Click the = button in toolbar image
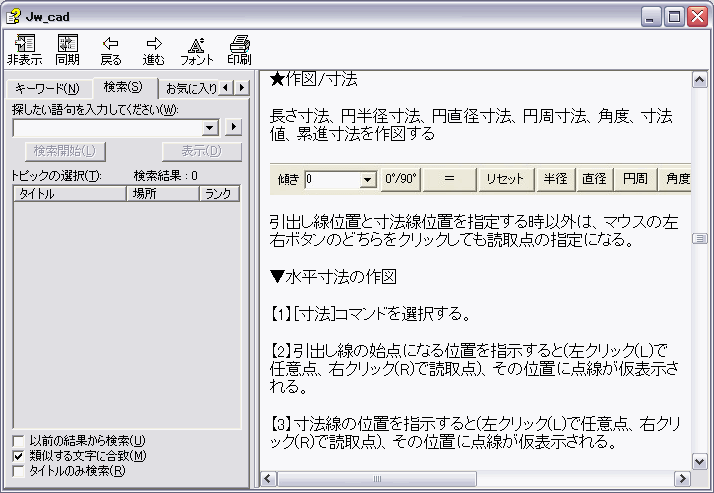The height and width of the screenshot is (493, 714). 449,179
